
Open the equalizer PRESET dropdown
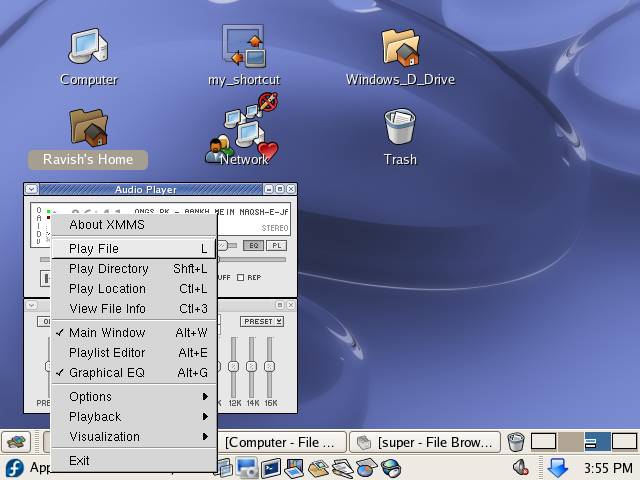click(x=261, y=322)
